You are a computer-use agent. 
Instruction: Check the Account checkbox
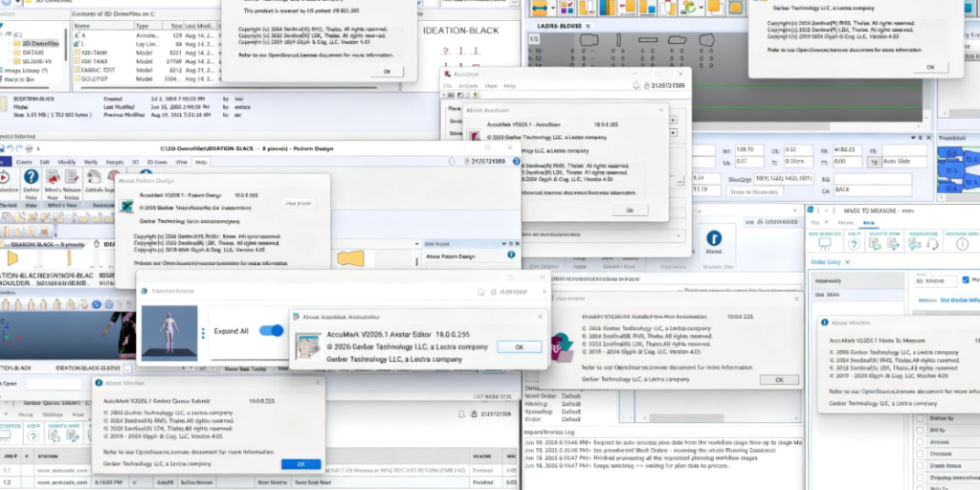(920, 442)
